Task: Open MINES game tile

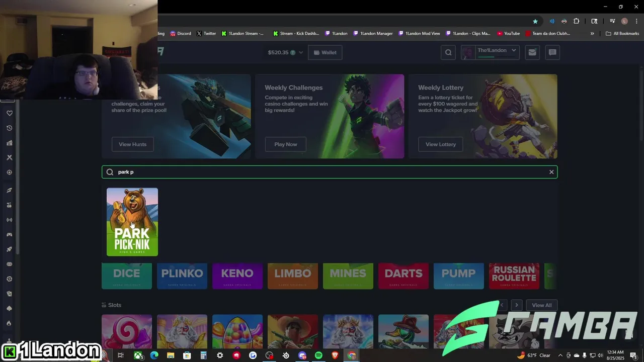Action: tap(348, 276)
